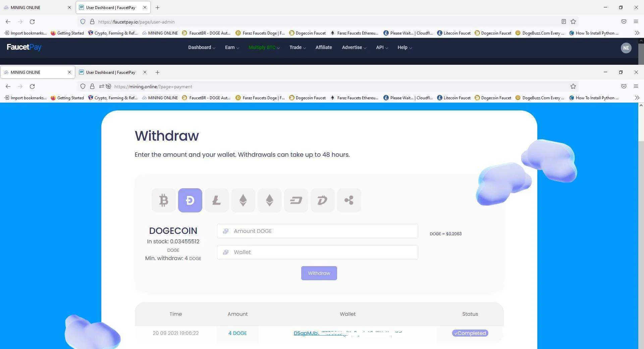This screenshot has width=644, height=349.
Task: Focus the Amount DOGE input field
Action: click(317, 231)
